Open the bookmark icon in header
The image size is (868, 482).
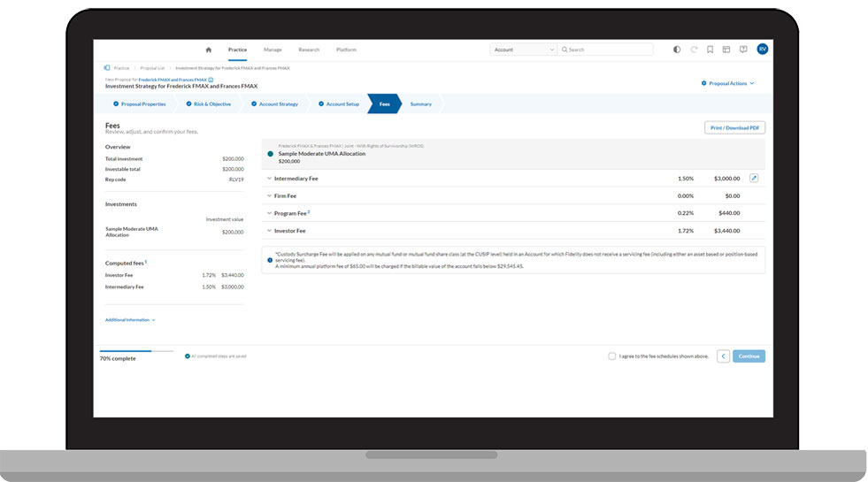pos(710,50)
